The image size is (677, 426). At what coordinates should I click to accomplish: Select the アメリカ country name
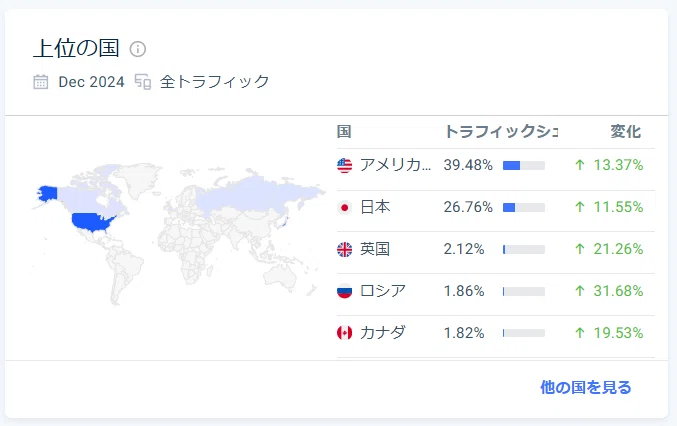[395, 165]
